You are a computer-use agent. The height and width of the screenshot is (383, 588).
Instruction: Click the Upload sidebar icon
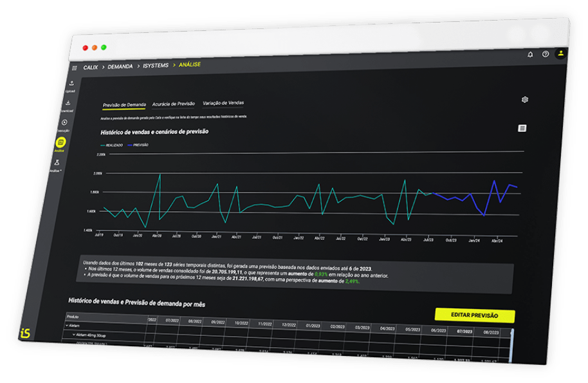pyautogui.click(x=71, y=83)
